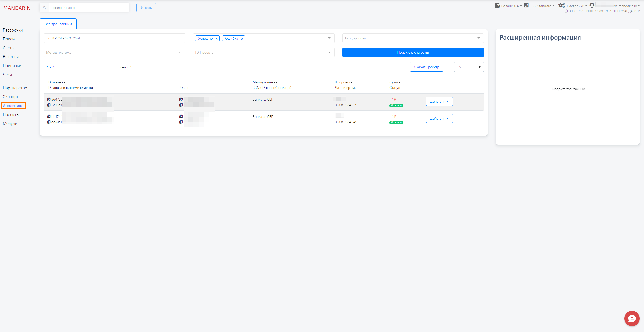Select the Все транзакции tab
Screen dimensions: 644x332
point(58,24)
